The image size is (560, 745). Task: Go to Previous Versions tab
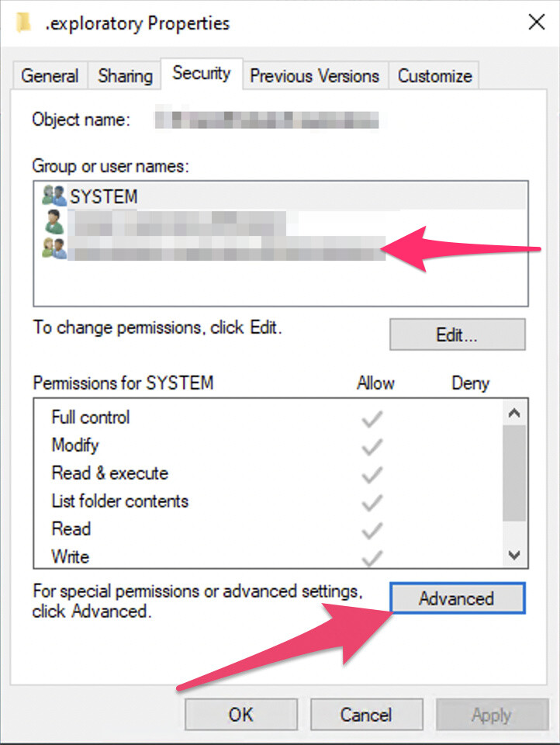(315, 75)
